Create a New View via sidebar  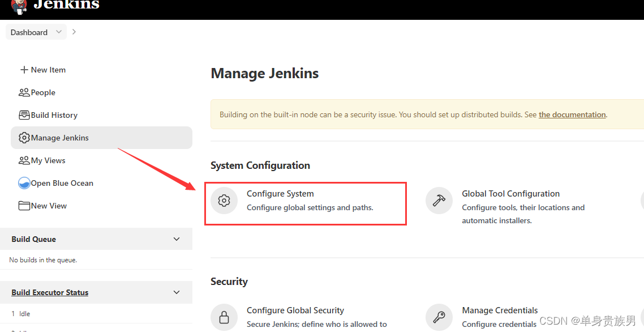point(49,206)
